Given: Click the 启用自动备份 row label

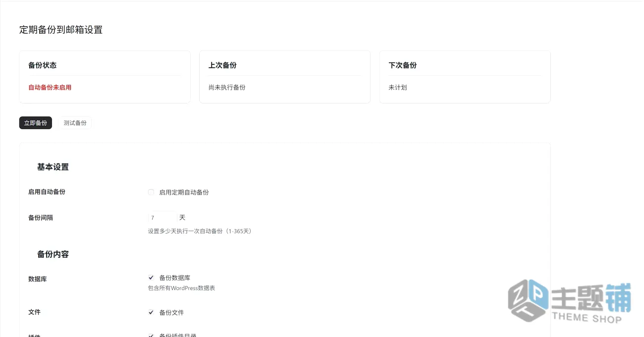Looking at the screenshot, I should (x=47, y=192).
